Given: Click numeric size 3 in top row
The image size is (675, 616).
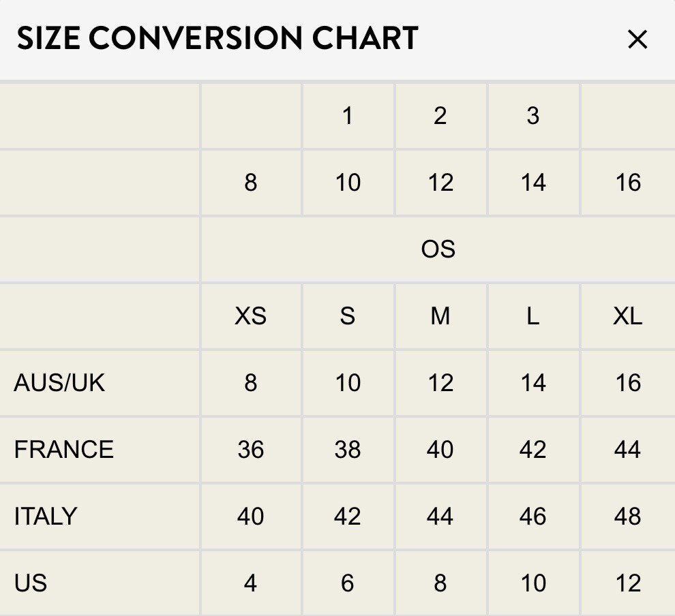Looking at the screenshot, I should pyautogui.click(x=533, y=116).
